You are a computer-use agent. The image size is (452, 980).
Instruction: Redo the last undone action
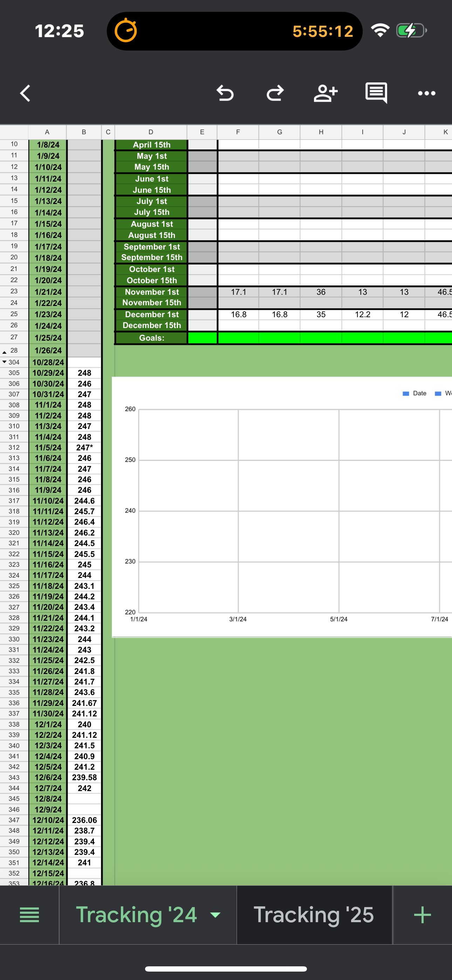[275, 93]
